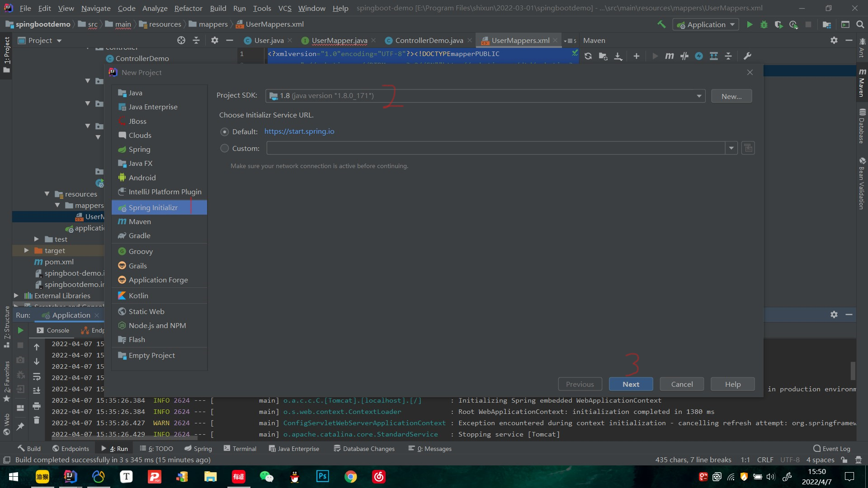
Task: Switch to the ControllerDemo.java tab
Action: 429,40
